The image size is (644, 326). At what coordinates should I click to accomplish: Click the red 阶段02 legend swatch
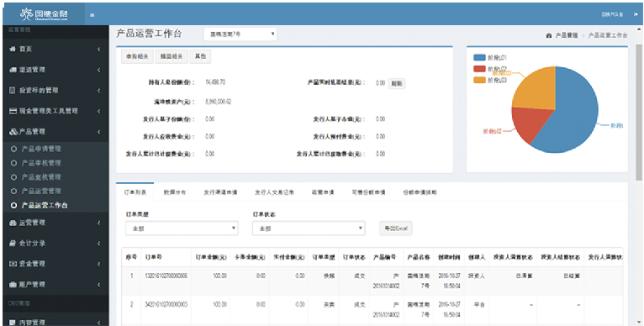pos(479,68)
